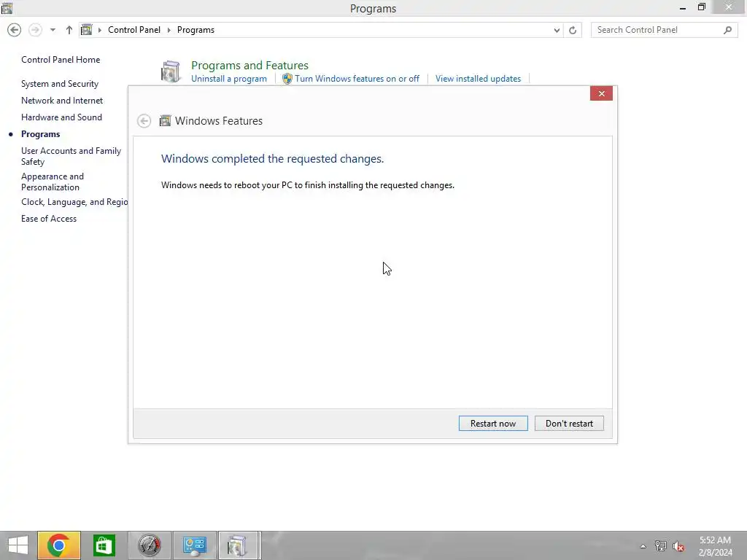This screenshot has width=747, height=560.
Task: Open User Accounts and Family Safety
Action: tap(71, 156)
